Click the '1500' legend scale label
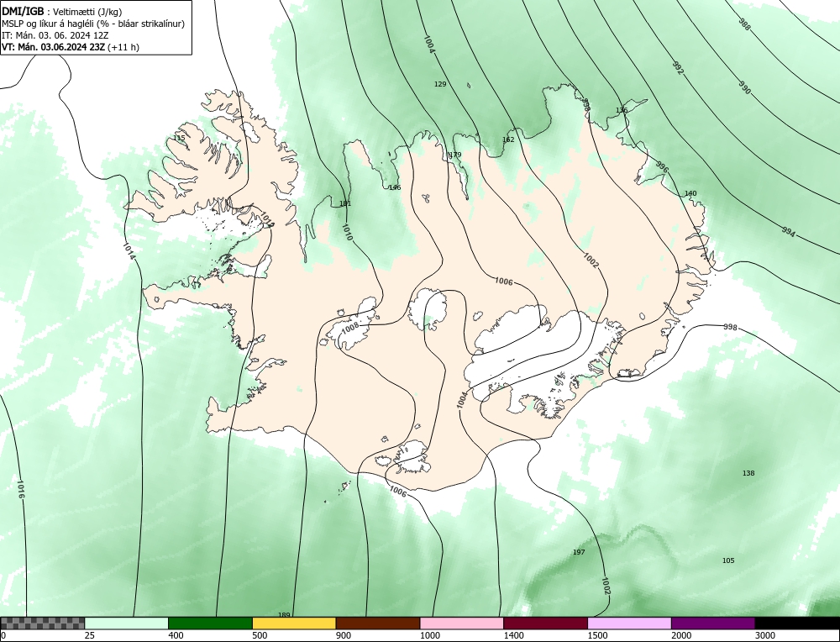This screenshot has width=840, height=642. (x=598, y=635)
